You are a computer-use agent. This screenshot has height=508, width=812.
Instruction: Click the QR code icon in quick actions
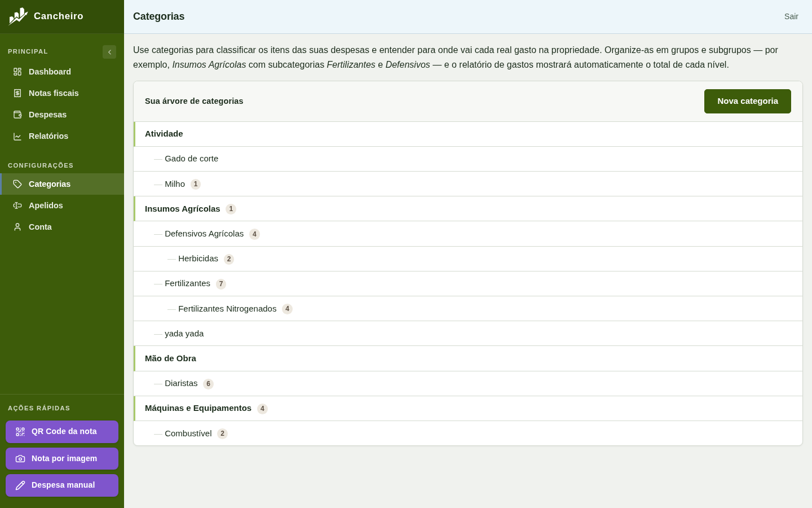click(x=20, y=432)
